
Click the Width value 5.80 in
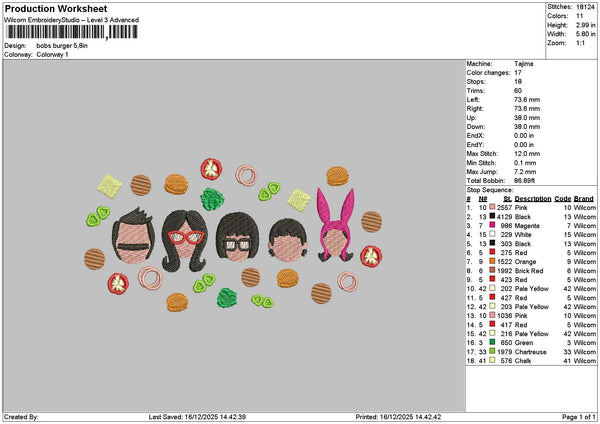[585, 34]
